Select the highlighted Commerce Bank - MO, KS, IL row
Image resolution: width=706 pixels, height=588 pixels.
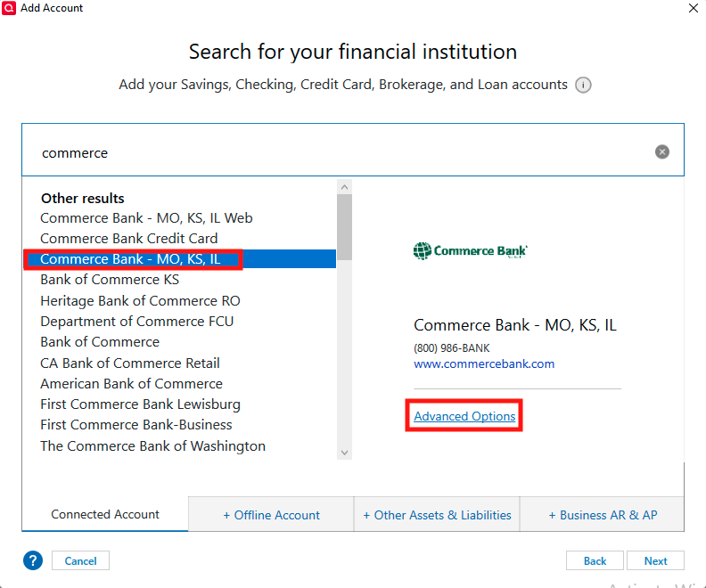tap(180, 259)
